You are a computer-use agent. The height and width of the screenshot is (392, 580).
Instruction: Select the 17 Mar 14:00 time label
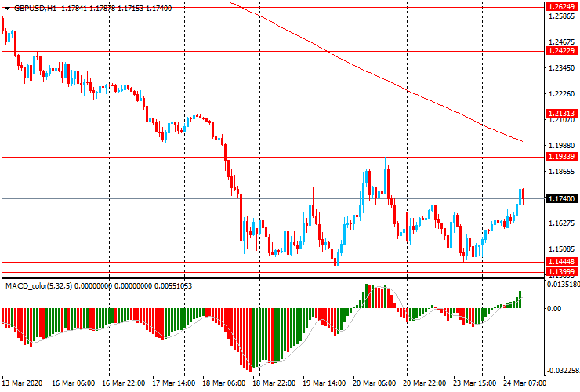(x=174, y=383)
